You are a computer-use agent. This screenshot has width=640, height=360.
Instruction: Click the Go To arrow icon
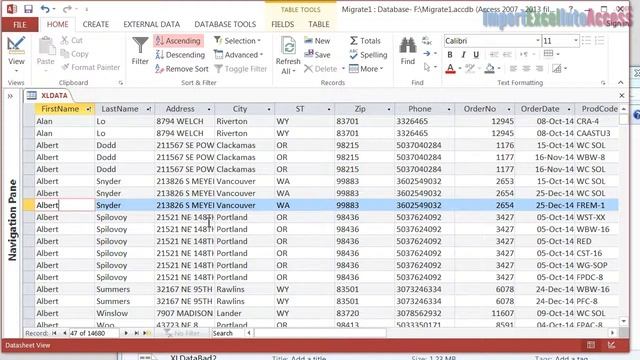[x=427, y=54]
